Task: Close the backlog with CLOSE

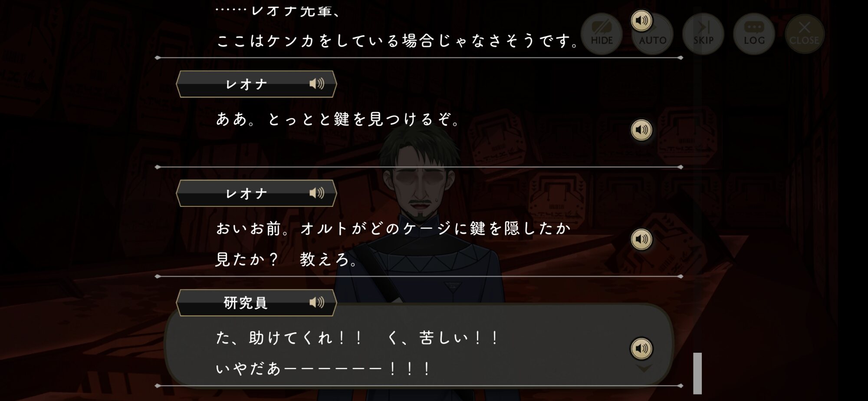Action: [804, 34]
